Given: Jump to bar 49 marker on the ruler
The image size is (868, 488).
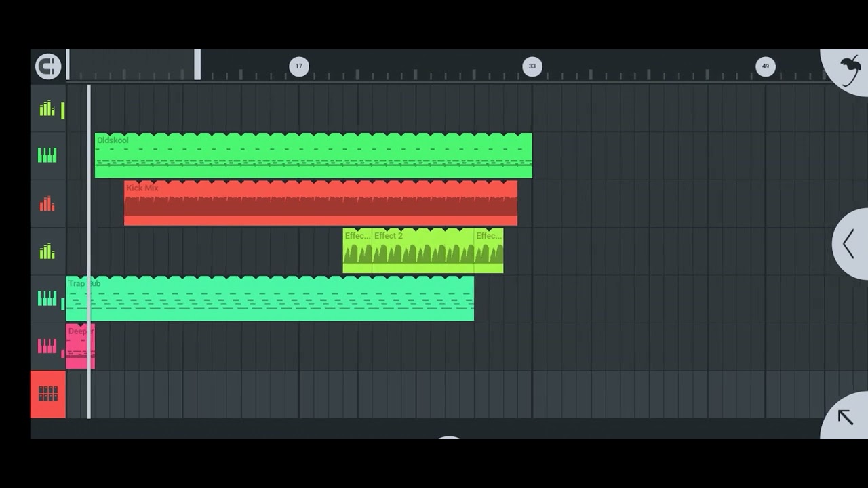Looking at the screenshot, I should 766,66.
